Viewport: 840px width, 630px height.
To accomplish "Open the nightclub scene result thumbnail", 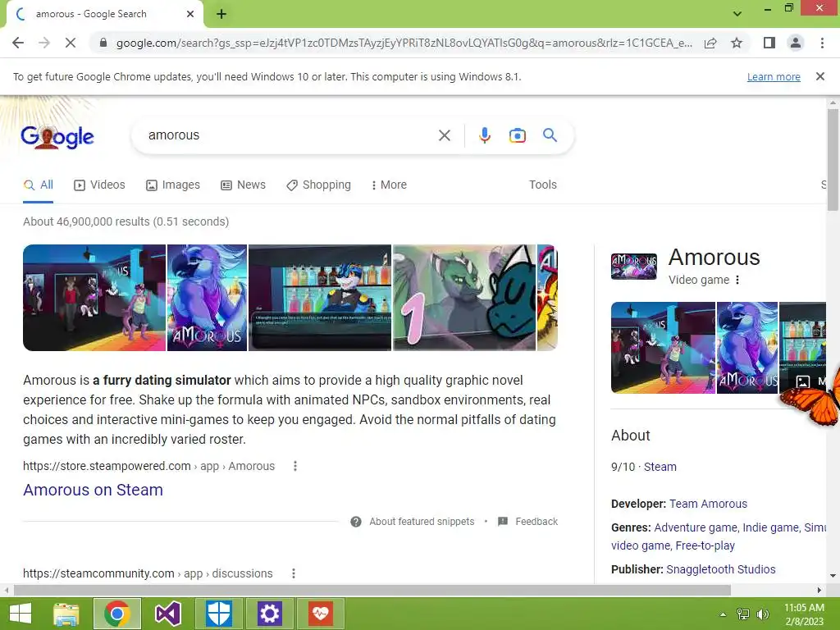I will tap(94, 298).
